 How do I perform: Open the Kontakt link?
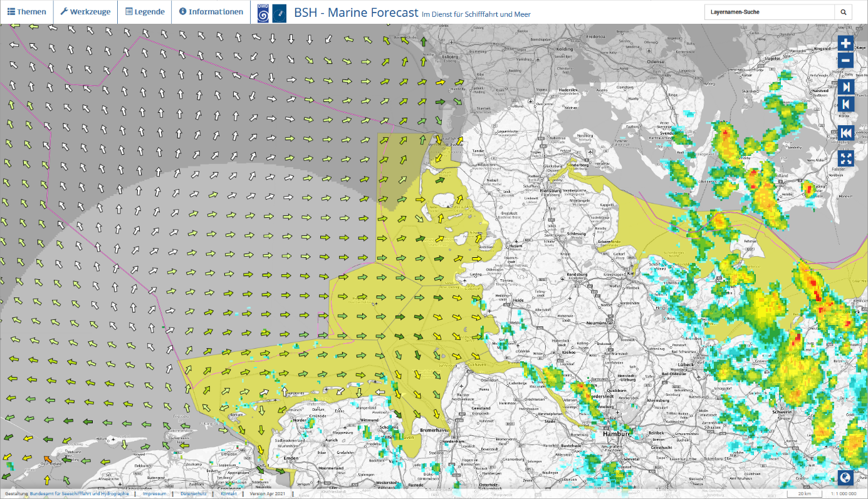click(x=229, y=494)
